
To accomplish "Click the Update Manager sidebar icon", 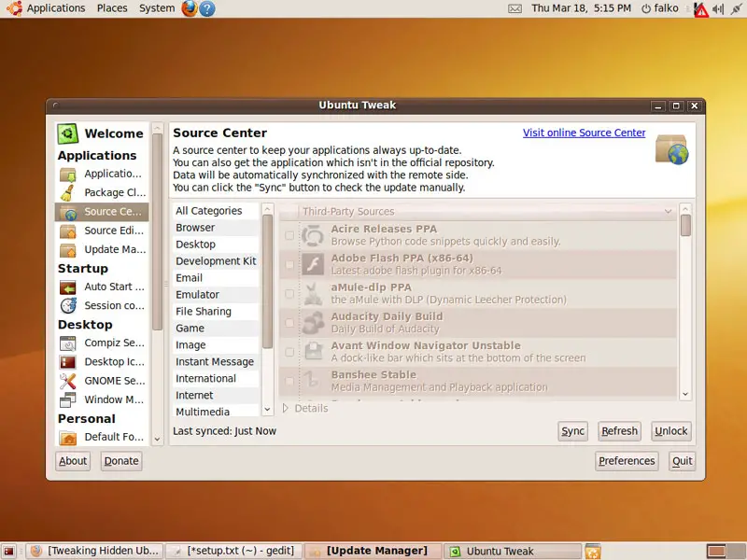I will click(67, 249).
